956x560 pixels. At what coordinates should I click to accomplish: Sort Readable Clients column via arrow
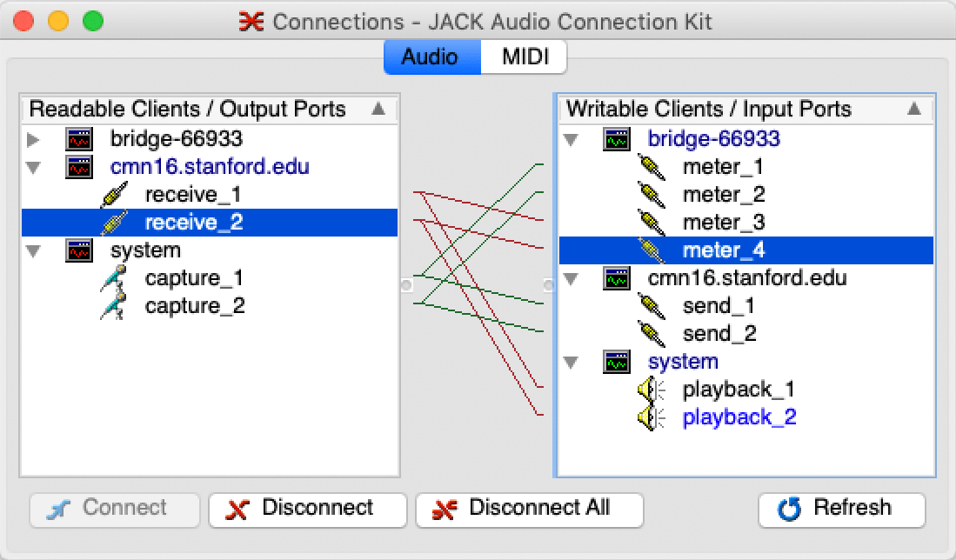pos(378,109)
